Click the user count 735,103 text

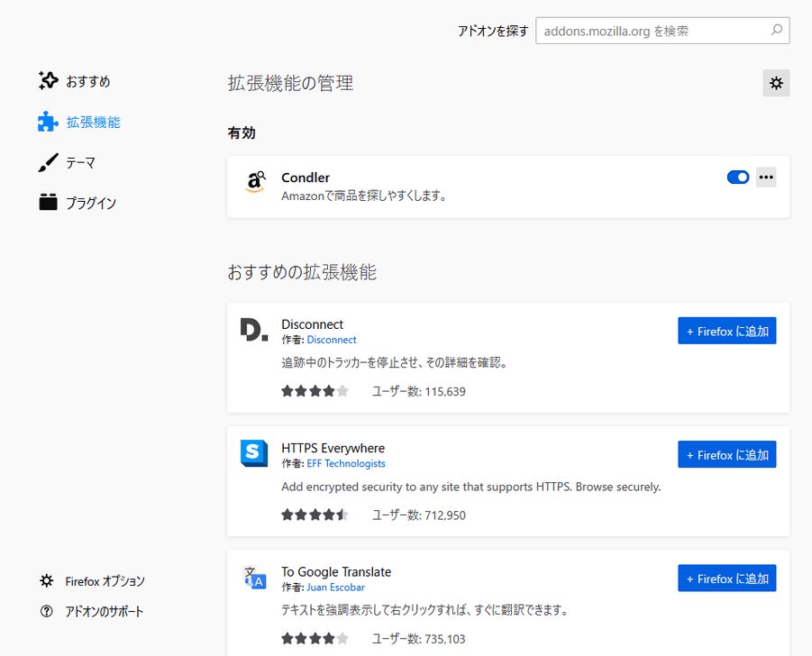419,639
